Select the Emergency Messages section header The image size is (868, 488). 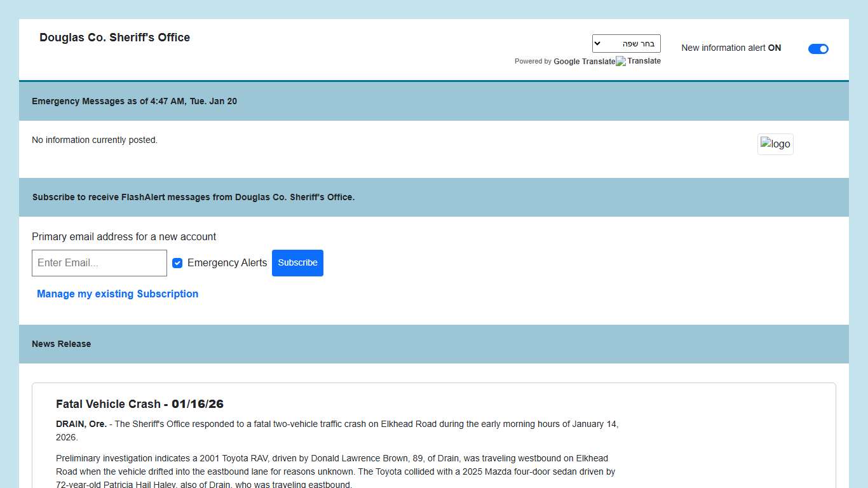tap(134, 101)
